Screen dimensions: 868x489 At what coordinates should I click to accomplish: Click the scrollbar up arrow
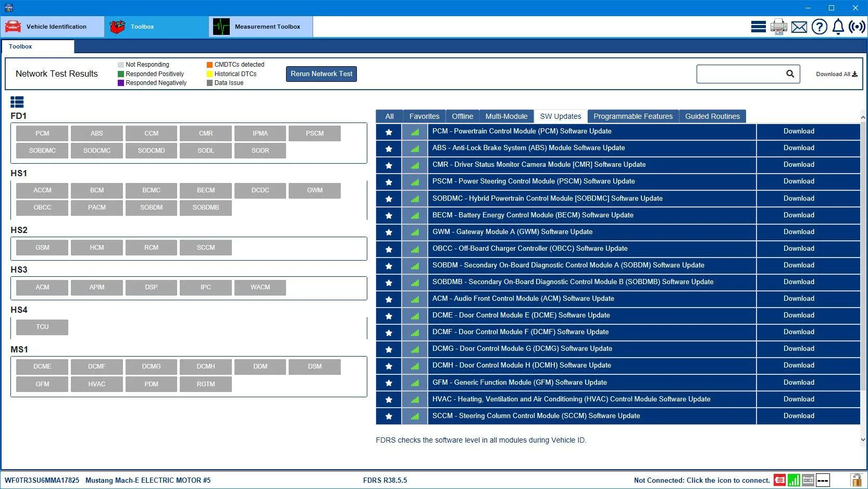tap(863, 117)
